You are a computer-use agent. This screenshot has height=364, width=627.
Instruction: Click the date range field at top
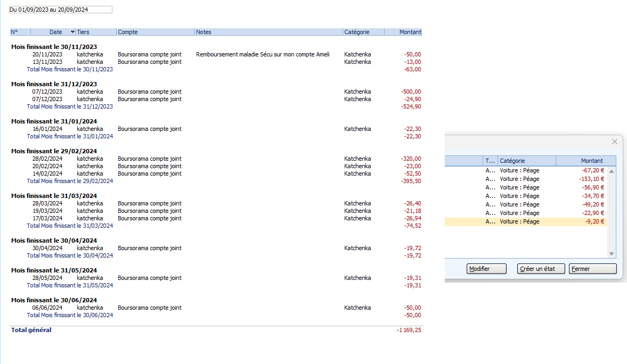[60, 10]
